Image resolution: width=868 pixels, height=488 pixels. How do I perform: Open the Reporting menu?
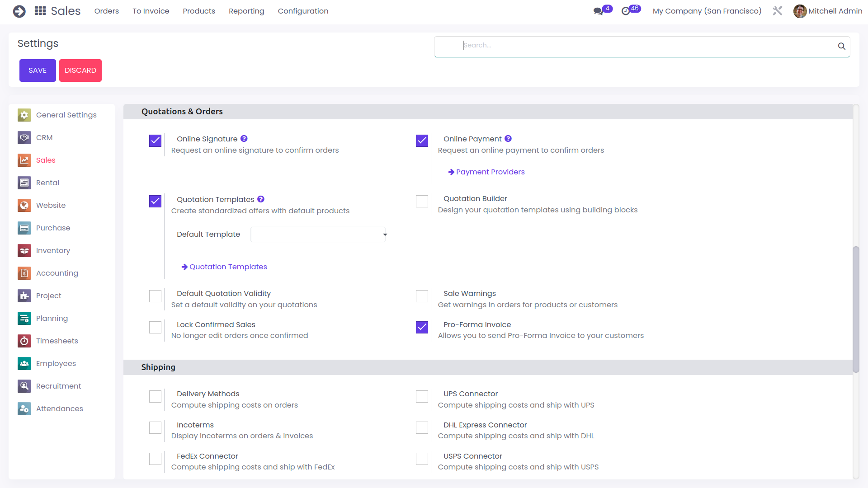[246, 11]
